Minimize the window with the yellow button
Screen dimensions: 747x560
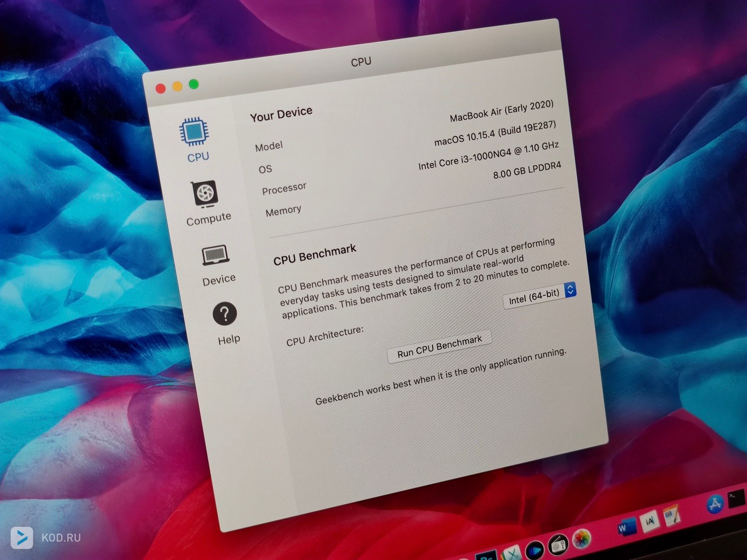click(177, 86)
